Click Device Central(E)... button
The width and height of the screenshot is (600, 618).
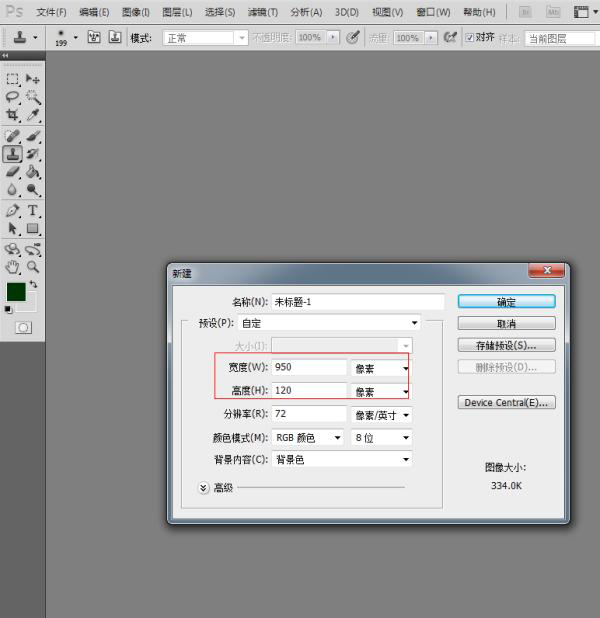pyautogui.click(x=507, y=402)
